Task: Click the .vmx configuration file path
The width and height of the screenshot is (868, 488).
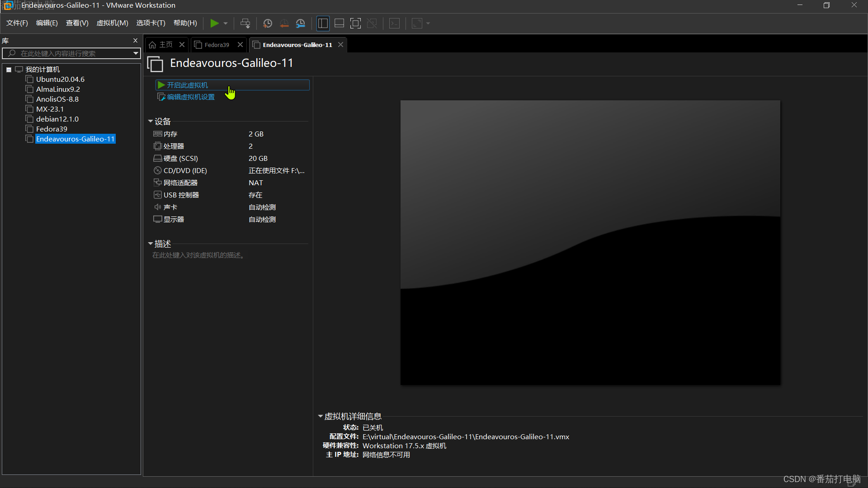Action: pos(466,437)
